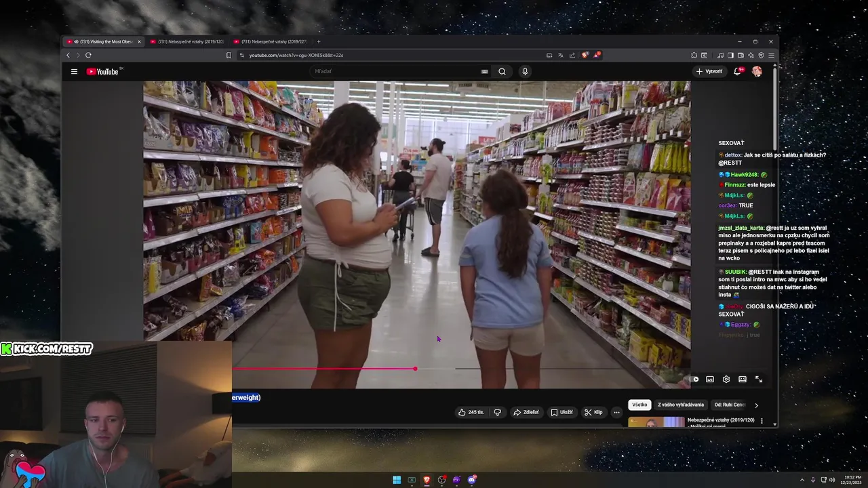868x488 pixels.
Task: Switch to theater mode in player
Action: (x=743, y=379)
